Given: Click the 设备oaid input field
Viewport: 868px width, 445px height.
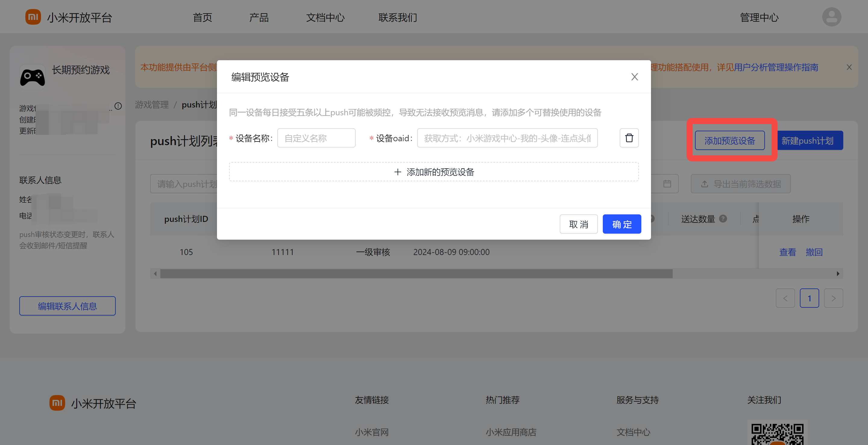Looking at the screenshot, I should coord(507,138).
